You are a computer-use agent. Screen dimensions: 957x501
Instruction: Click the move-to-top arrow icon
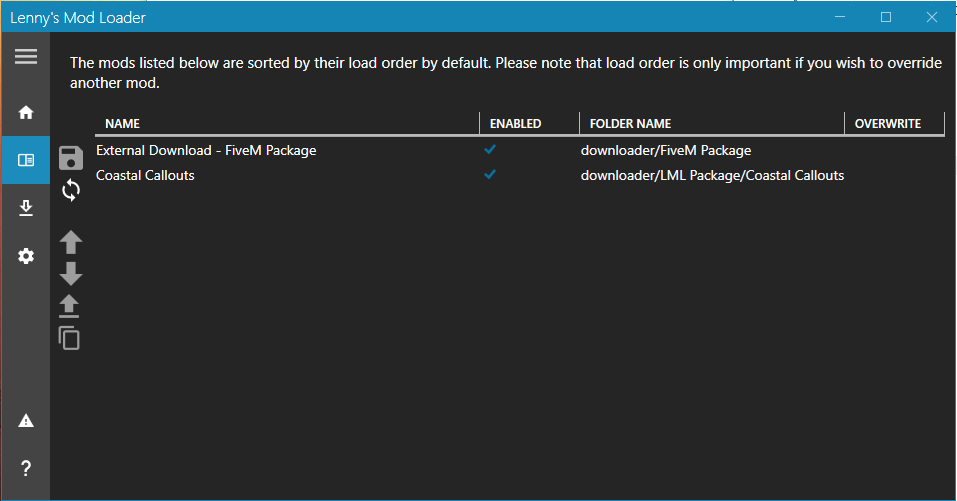point(71,306)
